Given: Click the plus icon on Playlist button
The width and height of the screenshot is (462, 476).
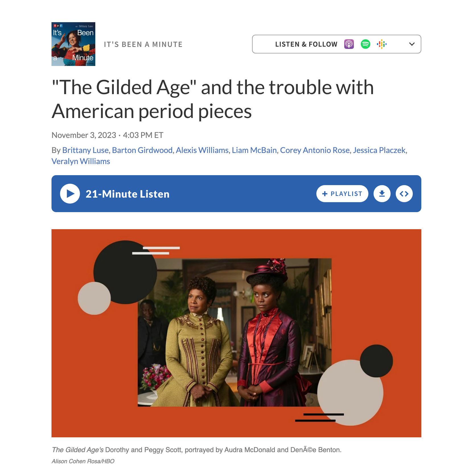Looking at the screenshot, I should pyautogui.click(x=325, y=194).
